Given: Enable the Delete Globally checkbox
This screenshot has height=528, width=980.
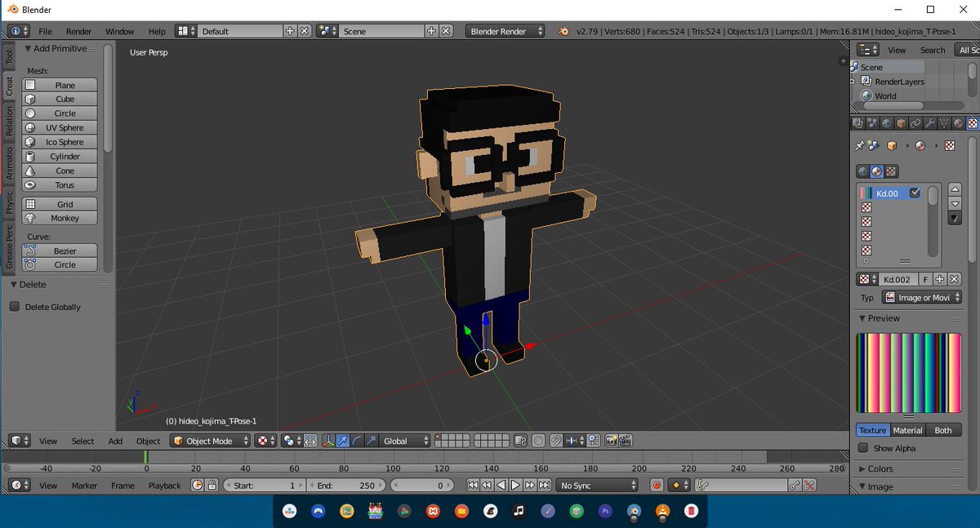Looking at the screenshot, I should tap(15, 307).
